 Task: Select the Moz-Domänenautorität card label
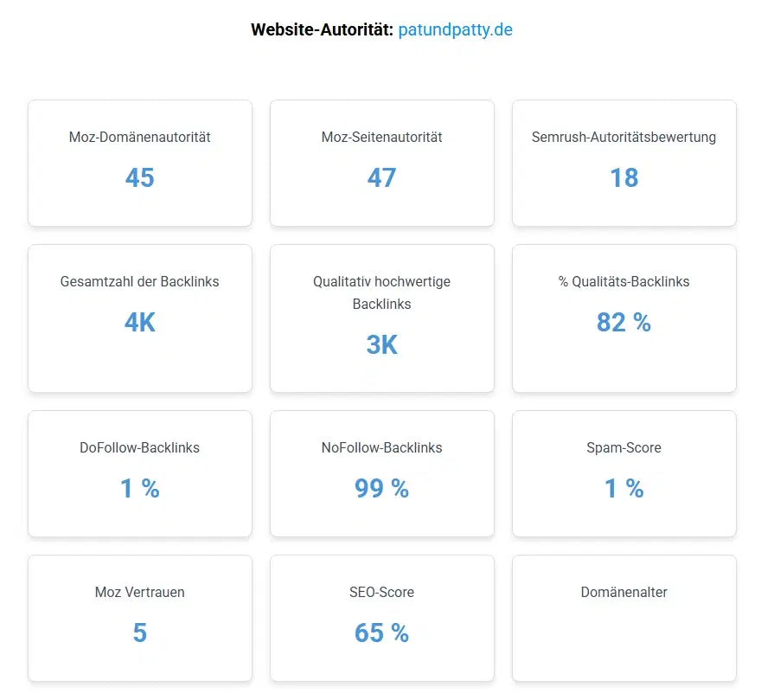click(140, 137)
